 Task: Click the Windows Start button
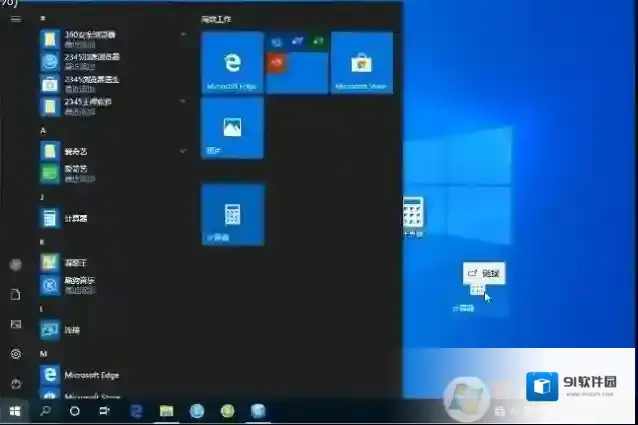[15, 411]
